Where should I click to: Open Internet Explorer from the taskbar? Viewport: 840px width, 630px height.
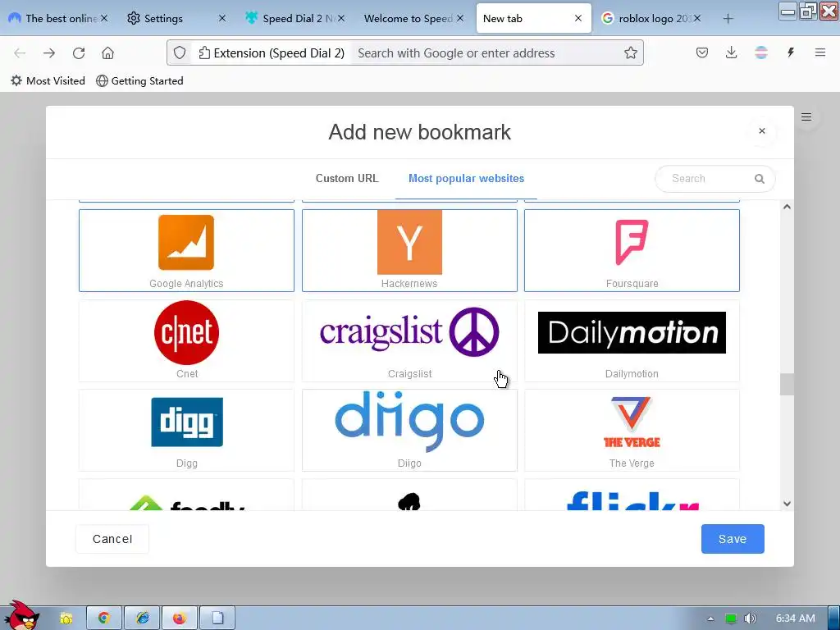tap(142, 618)
